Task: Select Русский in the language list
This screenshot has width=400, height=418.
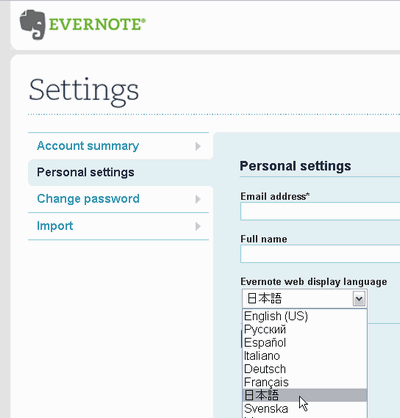Action: click(x=305, y=329)
